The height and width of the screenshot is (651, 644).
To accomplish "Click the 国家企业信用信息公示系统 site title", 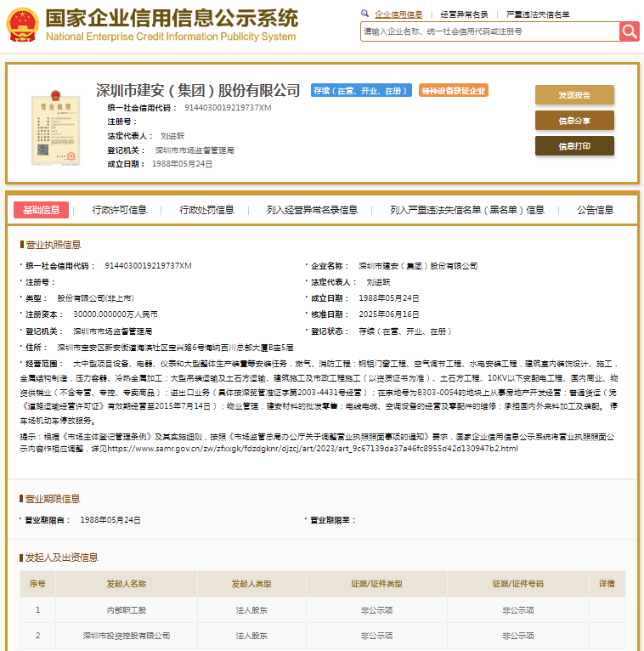I will (171, 19).
